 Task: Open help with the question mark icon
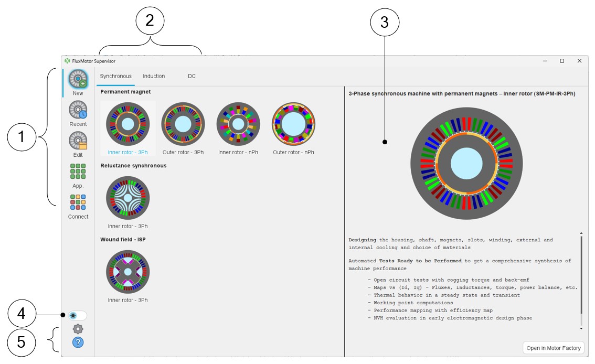(78, 342)
